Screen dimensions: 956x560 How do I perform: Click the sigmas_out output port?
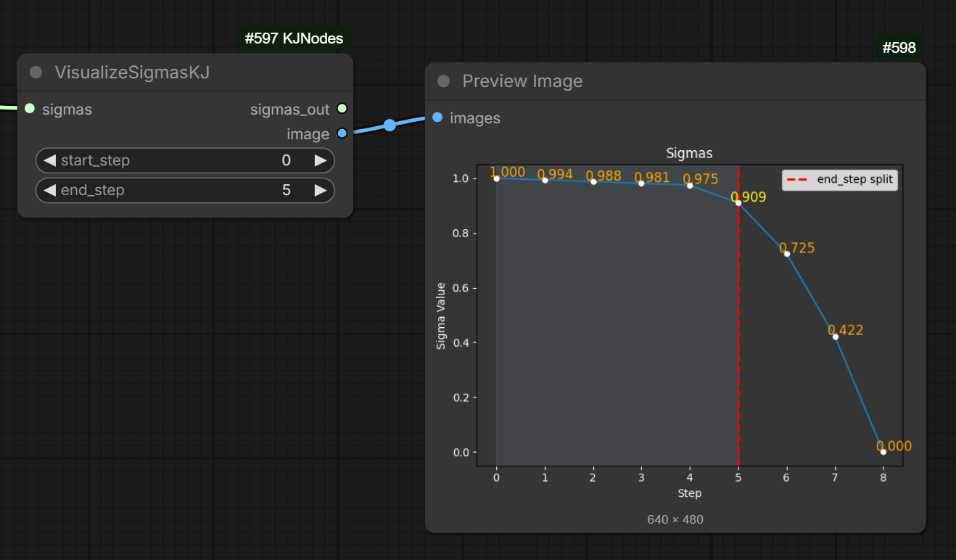pyautogui.click(x=342, y=109)
